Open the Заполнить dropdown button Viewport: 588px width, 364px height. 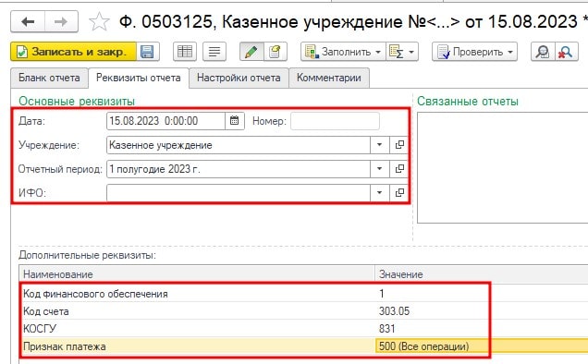pos(343,52)
